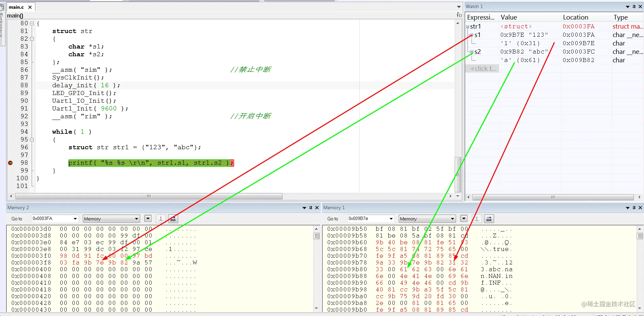644x316 pixels.
Task: Open Memory 1 context menu button
Action: [x=464, y=219]
